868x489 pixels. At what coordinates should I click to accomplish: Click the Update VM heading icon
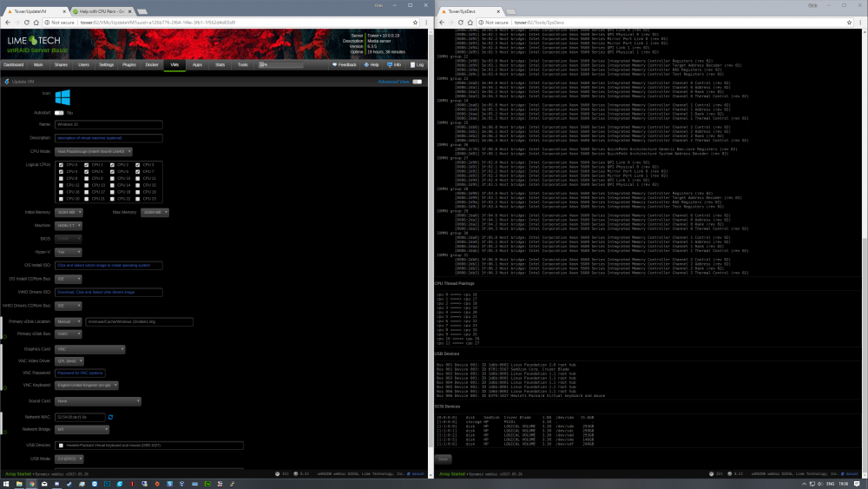7,82
